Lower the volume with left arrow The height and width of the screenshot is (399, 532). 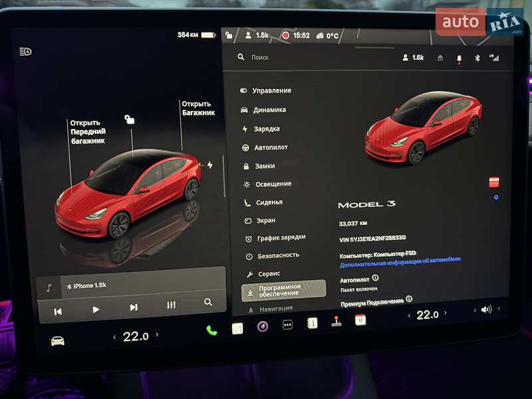475,310
